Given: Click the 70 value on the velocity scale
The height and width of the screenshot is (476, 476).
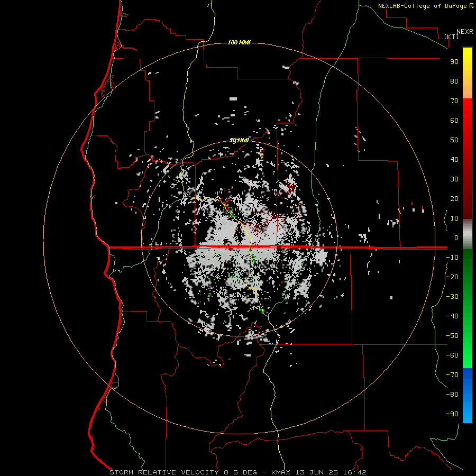Looking at the screenshot, I should point(454,101).
